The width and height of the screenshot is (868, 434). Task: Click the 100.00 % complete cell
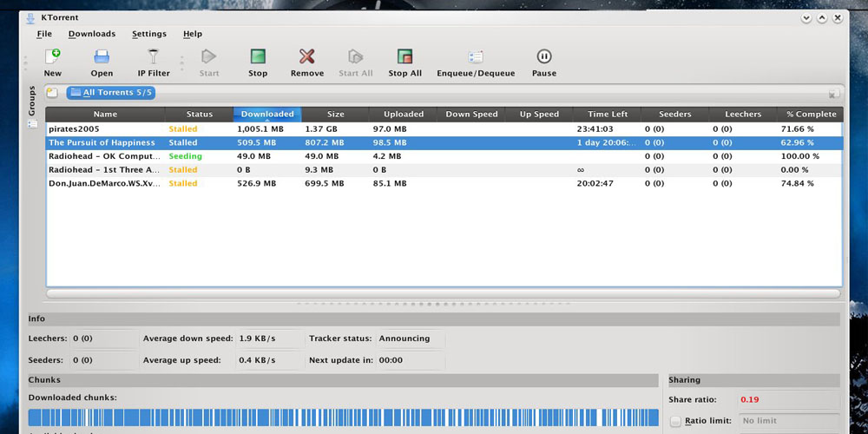point(800,156)
